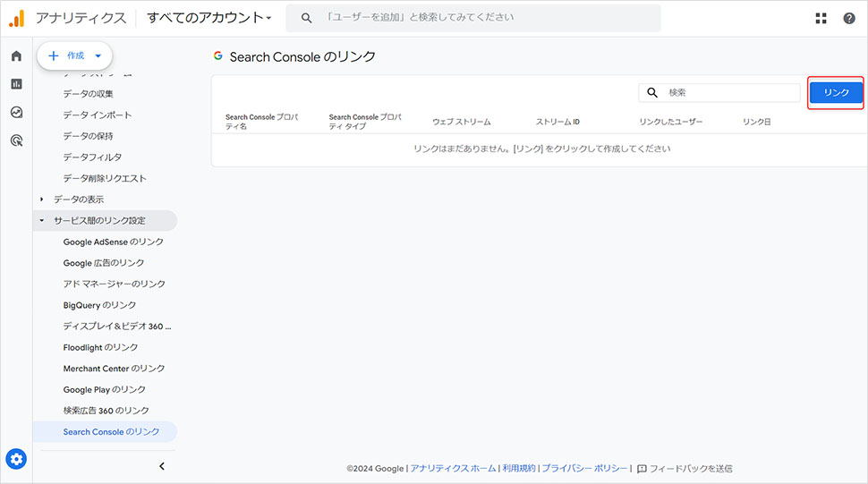Open データ インポート page

pyautogui.click(x=98, y=115)
